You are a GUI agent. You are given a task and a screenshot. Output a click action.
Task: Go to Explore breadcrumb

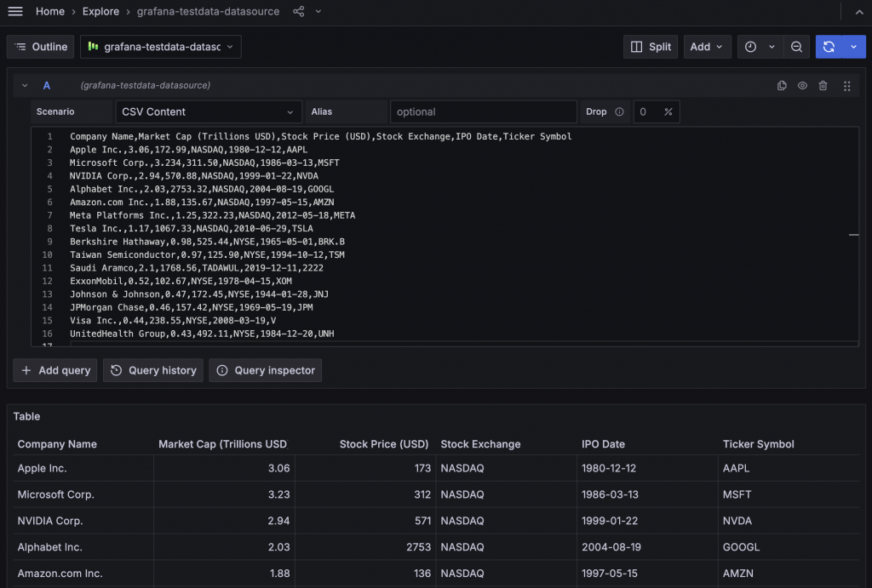click(100, 11)
